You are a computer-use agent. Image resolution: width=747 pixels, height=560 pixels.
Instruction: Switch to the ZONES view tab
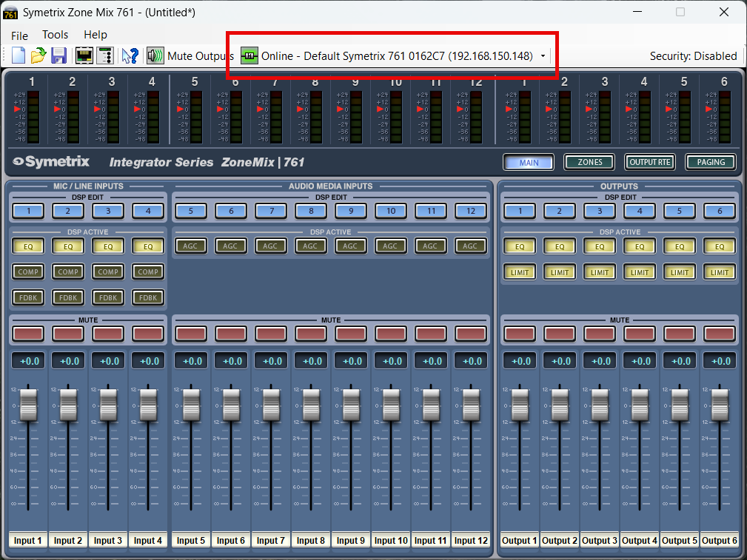tap(590, 163)
